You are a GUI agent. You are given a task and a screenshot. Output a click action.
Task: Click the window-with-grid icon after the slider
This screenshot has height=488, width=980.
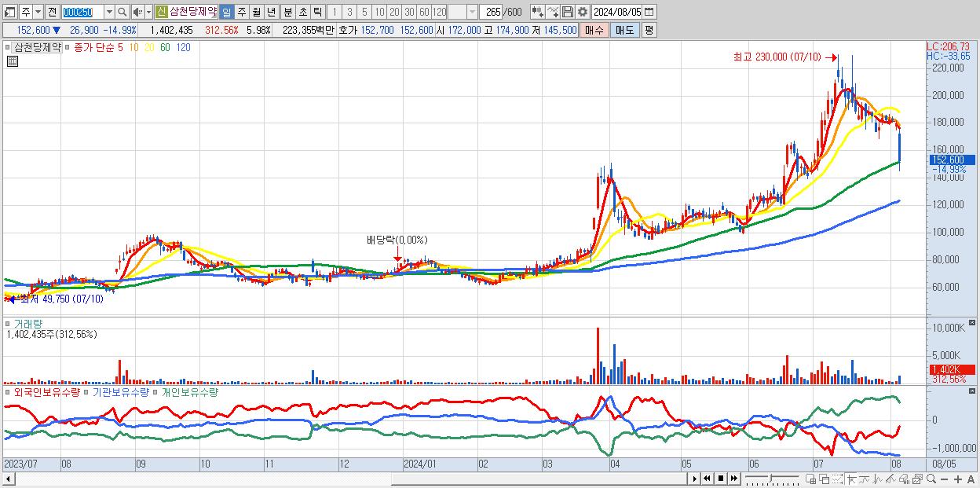811,479
